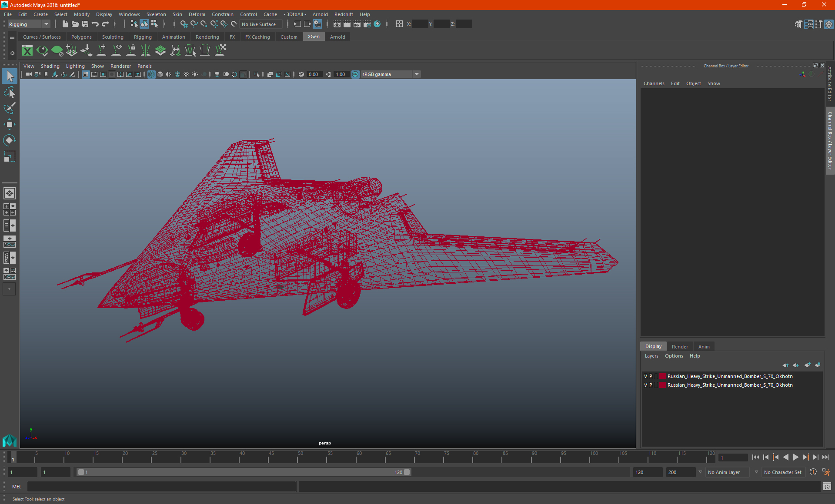Go to start of playback range
Screen dimensions: 835x504
755,457
